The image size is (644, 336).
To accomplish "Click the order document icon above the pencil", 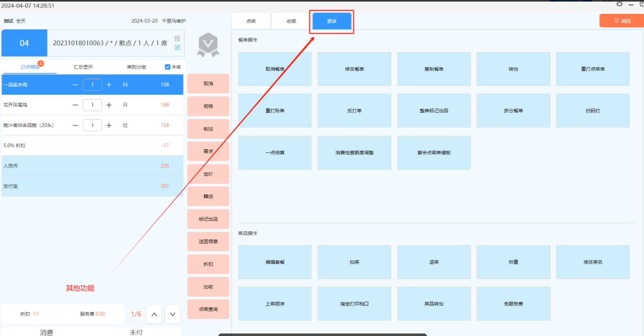I will 177,39.
